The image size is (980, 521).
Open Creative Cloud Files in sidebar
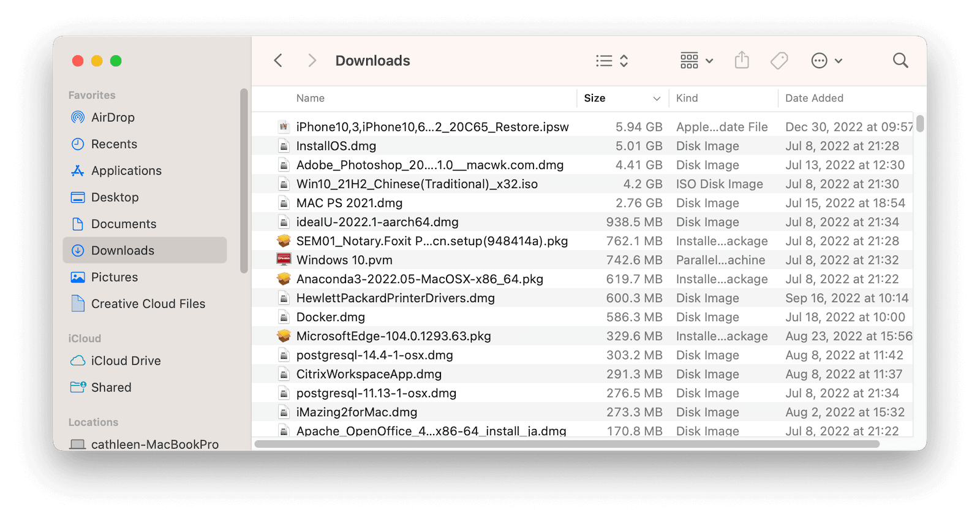(145, 303)
